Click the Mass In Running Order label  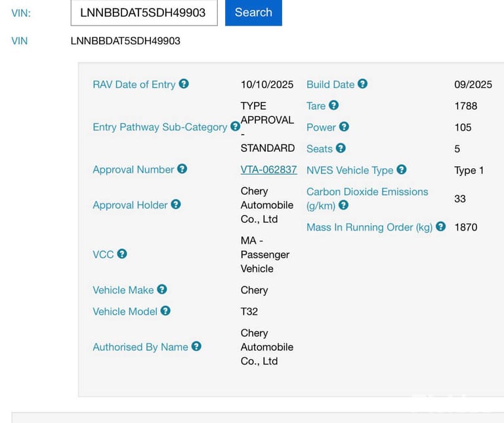point(369,227)
